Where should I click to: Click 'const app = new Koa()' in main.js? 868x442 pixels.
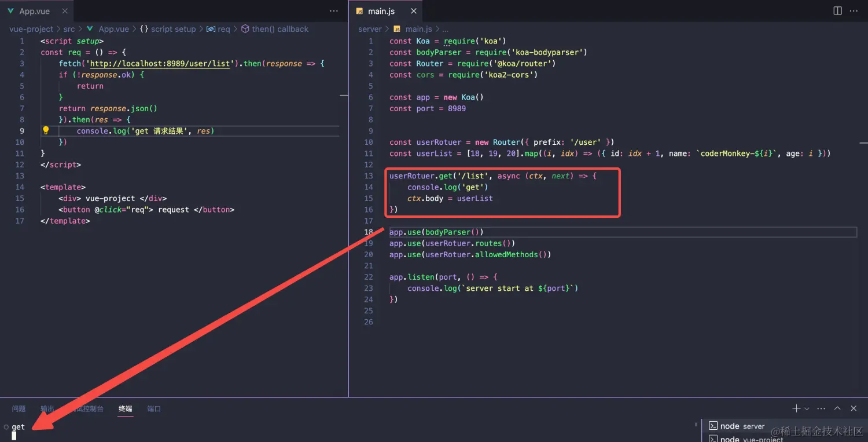coord(436,97)
